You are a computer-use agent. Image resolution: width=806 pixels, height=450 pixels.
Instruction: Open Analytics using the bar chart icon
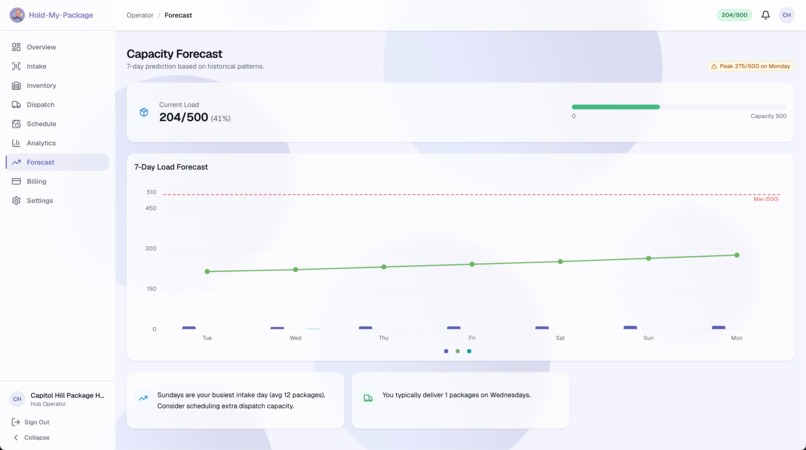[x=16, y=143]
